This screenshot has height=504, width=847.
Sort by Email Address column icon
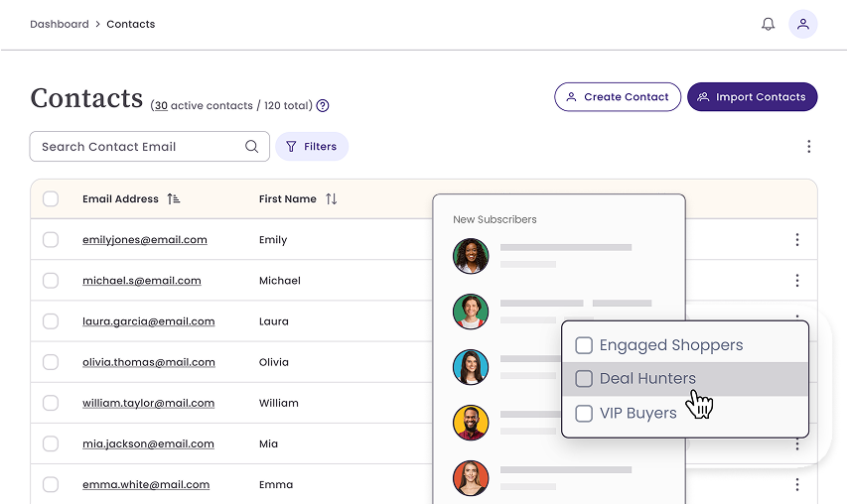(174, 199)
